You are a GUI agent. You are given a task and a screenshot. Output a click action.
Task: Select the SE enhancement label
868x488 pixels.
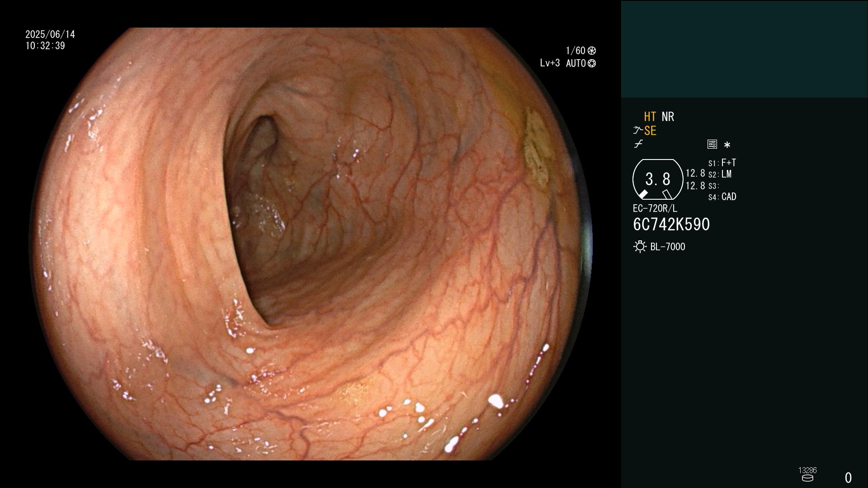pos(650,131)
